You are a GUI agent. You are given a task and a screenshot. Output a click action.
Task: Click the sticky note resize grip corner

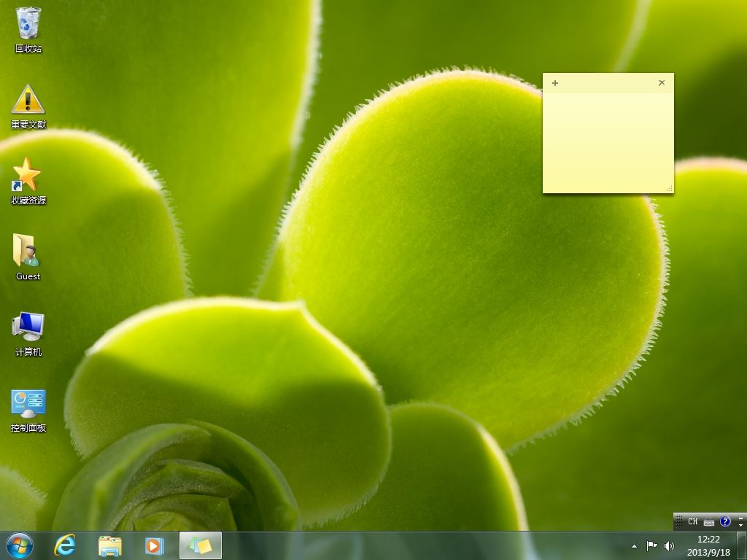click(x=670, y=189)
